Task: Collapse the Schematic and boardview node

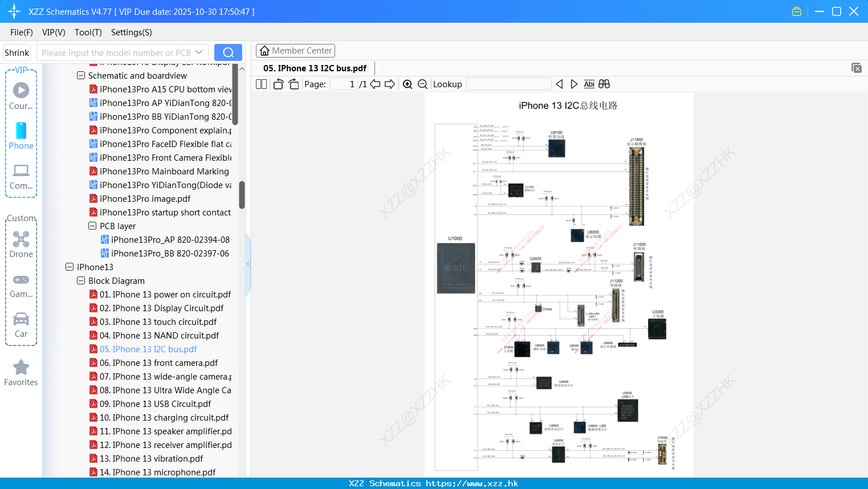Action: point(81,75)
